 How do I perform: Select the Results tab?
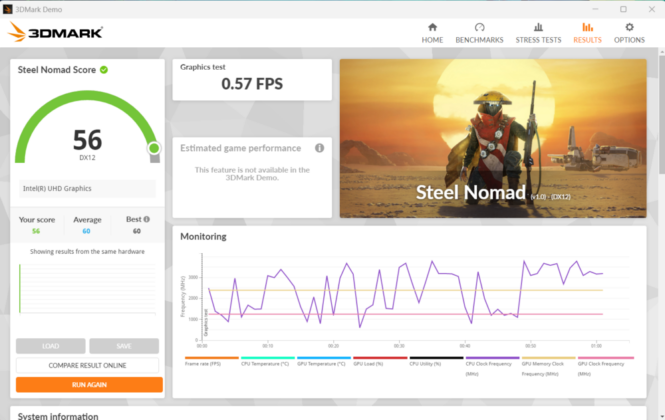pyautogui.click(x=587, y=33)
